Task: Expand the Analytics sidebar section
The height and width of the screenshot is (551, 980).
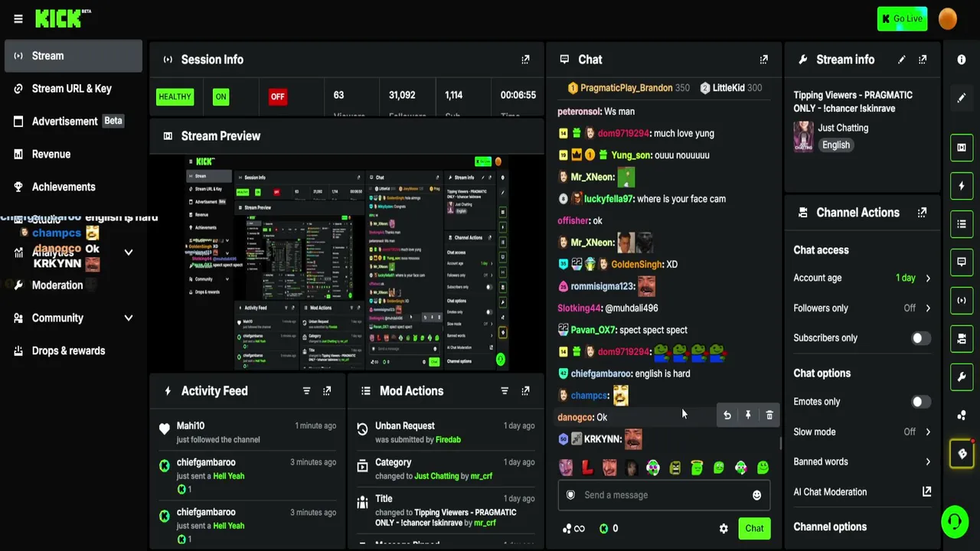Action: [129, 253]
